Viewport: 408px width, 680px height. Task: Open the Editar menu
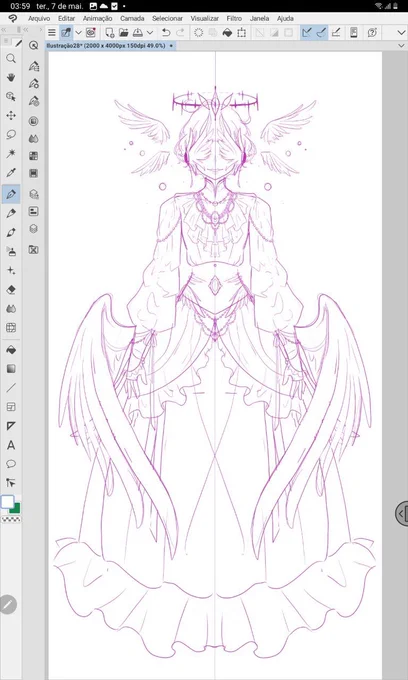66,18
